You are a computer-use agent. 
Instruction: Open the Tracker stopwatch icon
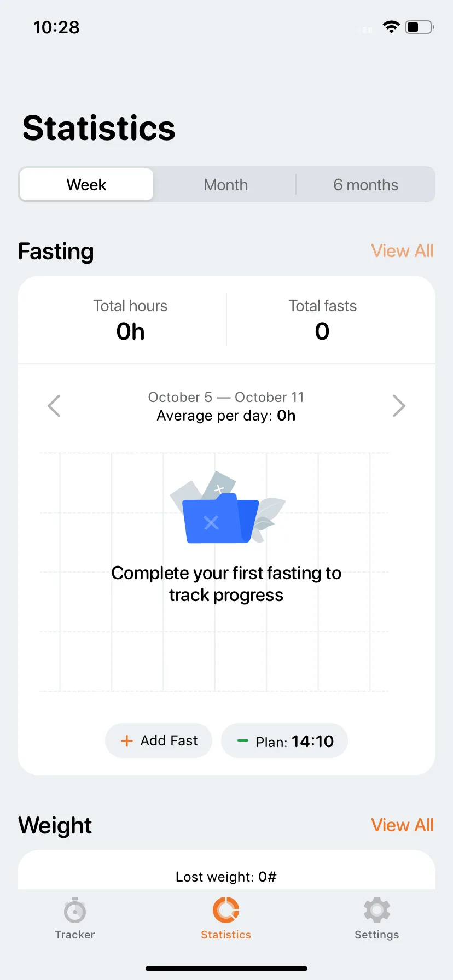75,910
